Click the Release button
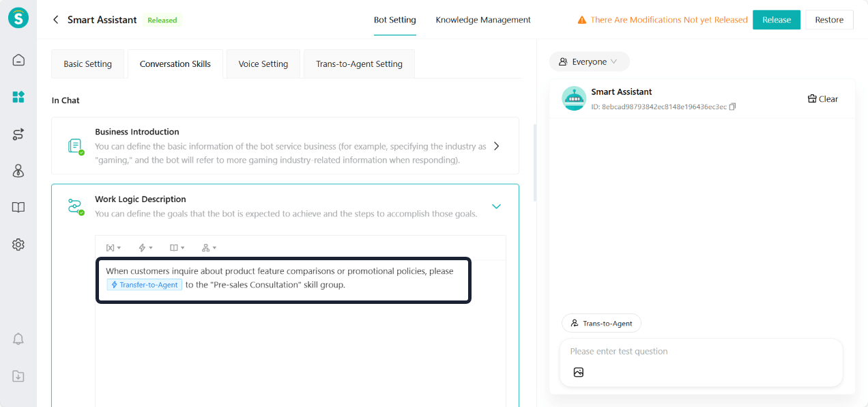The image size is (868, 407). pos(776,20)
